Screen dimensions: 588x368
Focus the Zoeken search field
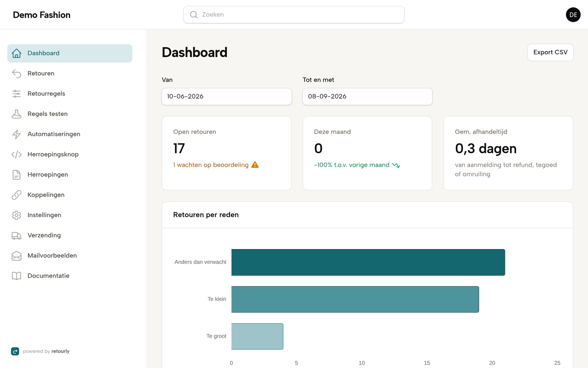click(294, 15)
